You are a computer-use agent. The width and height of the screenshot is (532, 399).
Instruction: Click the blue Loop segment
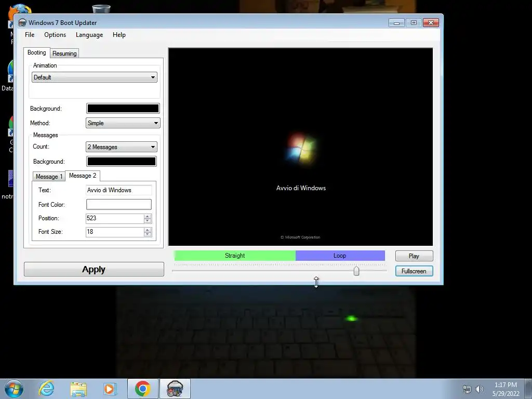pyautogui.click(x=340, y=256)
